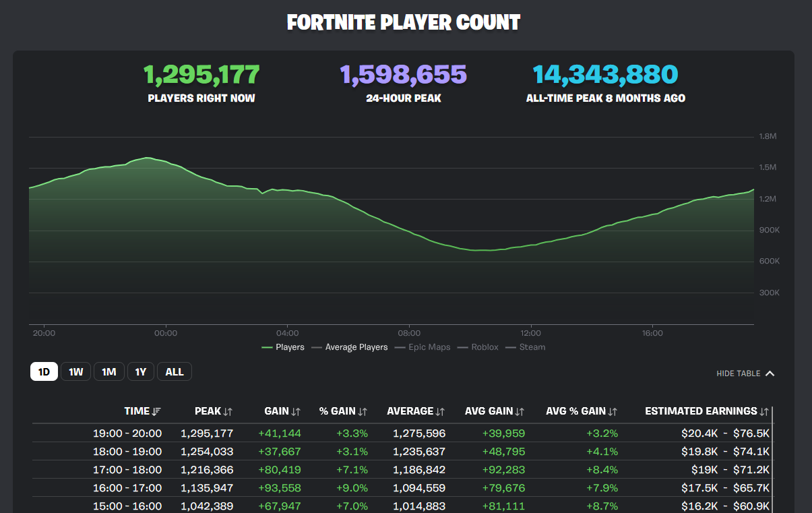Sort table by AVG % GAIN icon
The image size is (812, 513).
tap(613, 411)
